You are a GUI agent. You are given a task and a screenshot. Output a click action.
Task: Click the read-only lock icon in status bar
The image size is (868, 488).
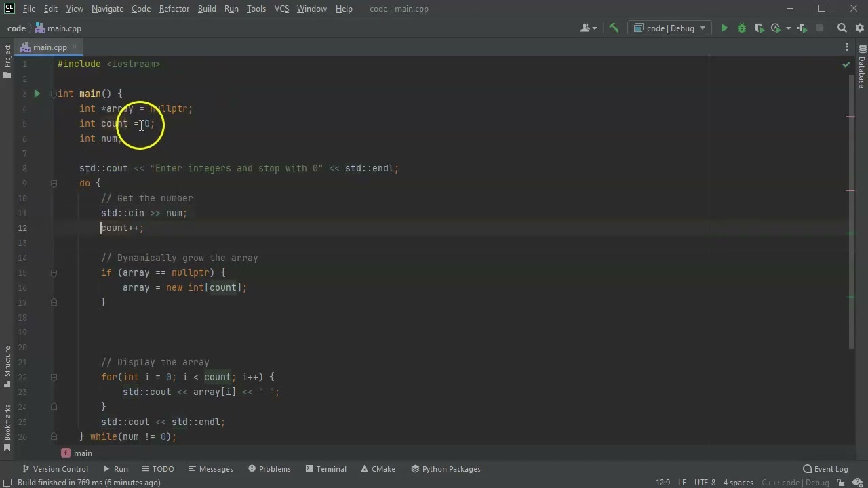841,483
